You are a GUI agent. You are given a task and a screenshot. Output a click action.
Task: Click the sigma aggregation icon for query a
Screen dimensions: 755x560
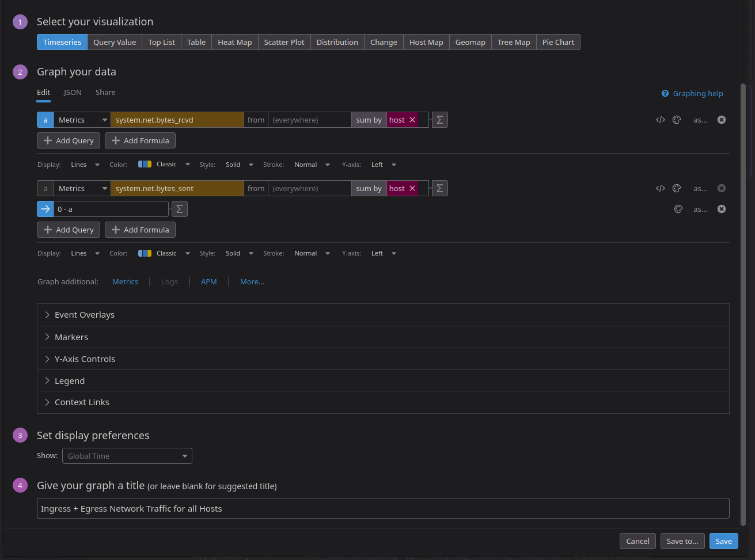pyautogui.click(x=439, y=120)
